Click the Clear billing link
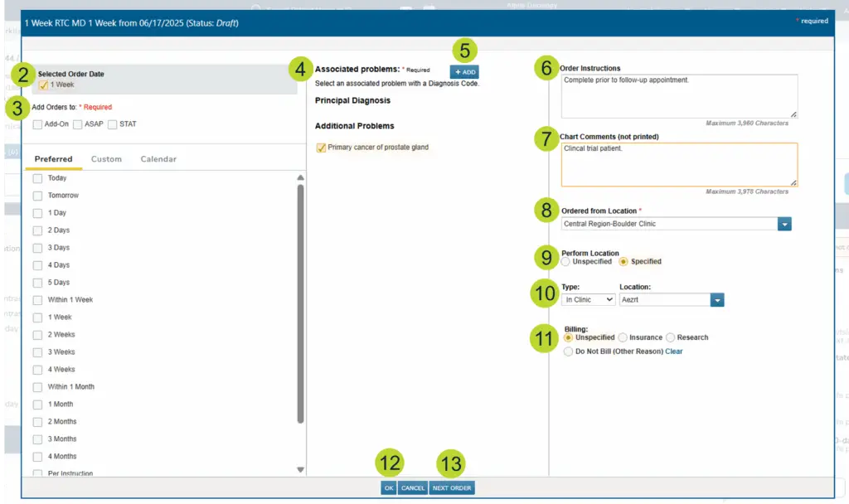Viewport: 849px width, 504px height. pos(674,351)
